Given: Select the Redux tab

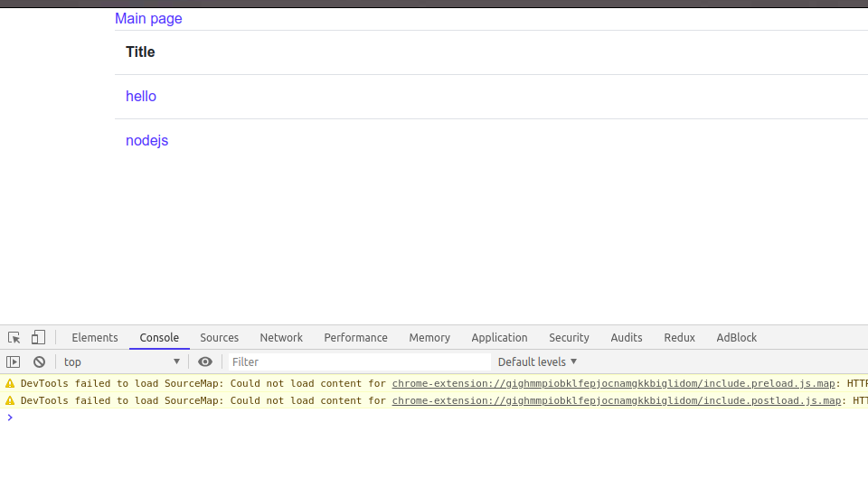Looking at the screenshot, I should point(680,337).
